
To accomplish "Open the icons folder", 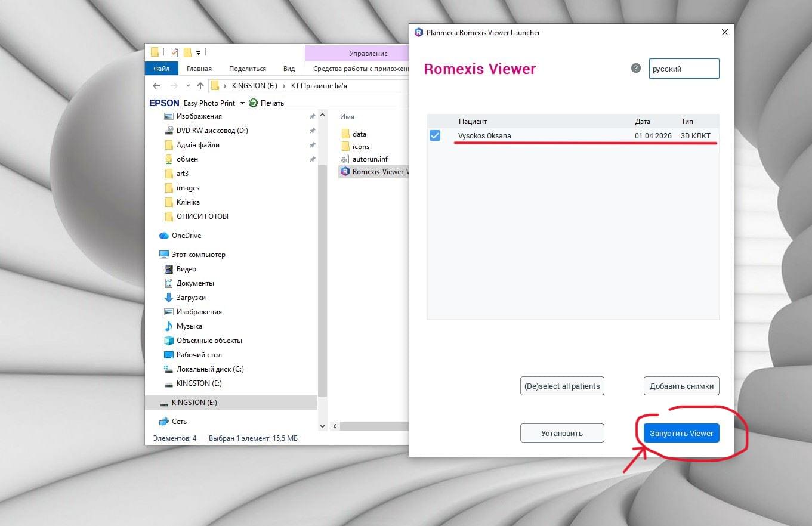I will pyautogui.click(x=360, y=147).
